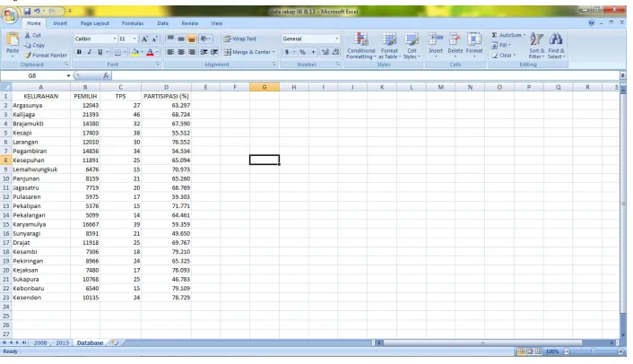Screen dimensions: 633x364
Task: Decrease indent of cell contents
Action: [x=204, y=52]
